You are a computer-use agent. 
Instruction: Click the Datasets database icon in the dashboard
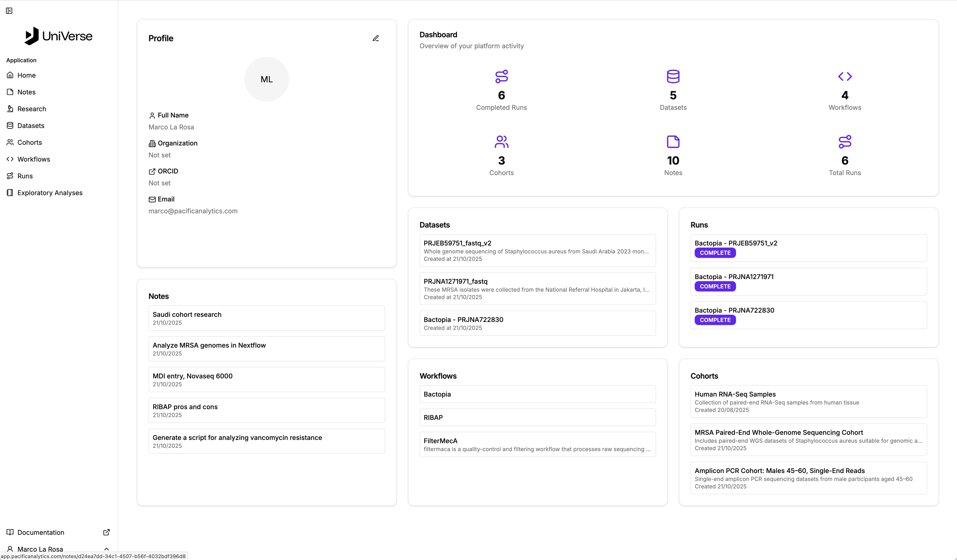pos(673,76)
